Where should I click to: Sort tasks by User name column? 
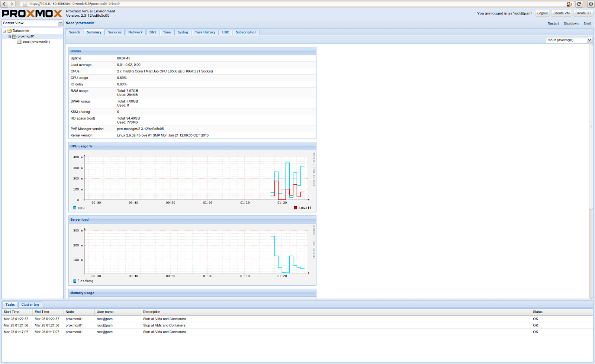(118, 312)
